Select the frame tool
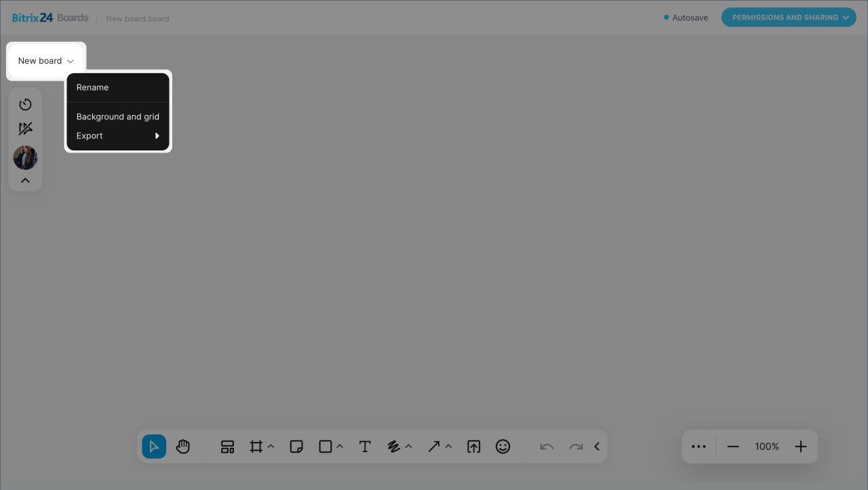 coord(256,447)
